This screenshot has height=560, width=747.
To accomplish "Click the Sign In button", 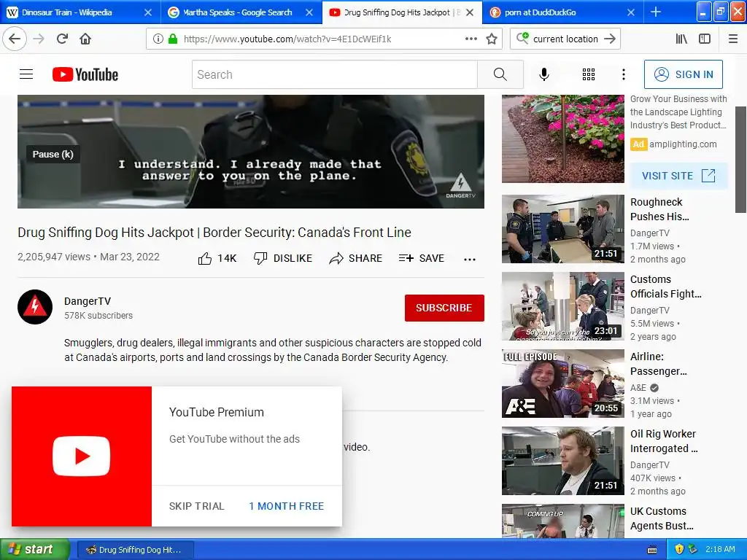I will 683,74.
